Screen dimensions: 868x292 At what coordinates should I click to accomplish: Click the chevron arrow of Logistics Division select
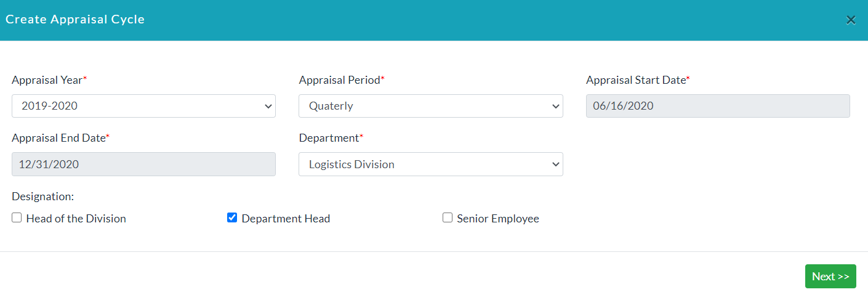tap(555, 164)
